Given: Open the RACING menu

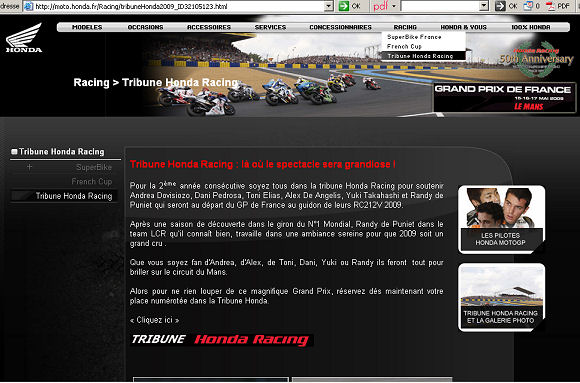Looking at the screenshot, I should 405,27.
